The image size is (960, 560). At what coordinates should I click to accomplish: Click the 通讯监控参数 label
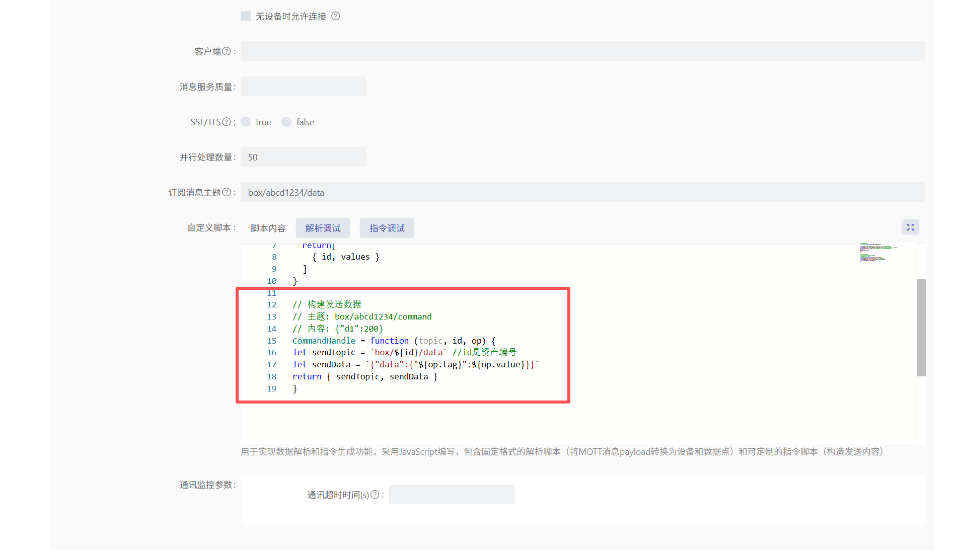207,485
